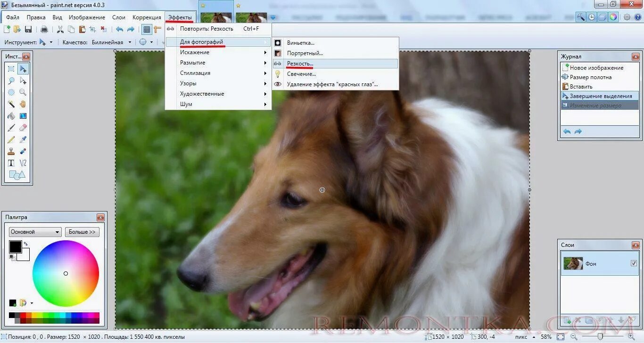Screen dimensions: 644x343
Task: Select the Paint Bucket tool
Action: click(11, 116)
